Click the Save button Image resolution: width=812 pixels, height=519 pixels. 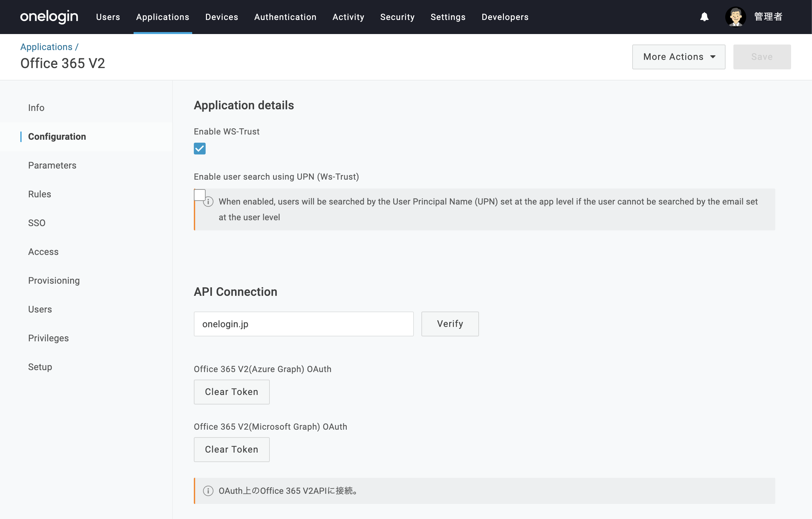[x=762, y=57]
